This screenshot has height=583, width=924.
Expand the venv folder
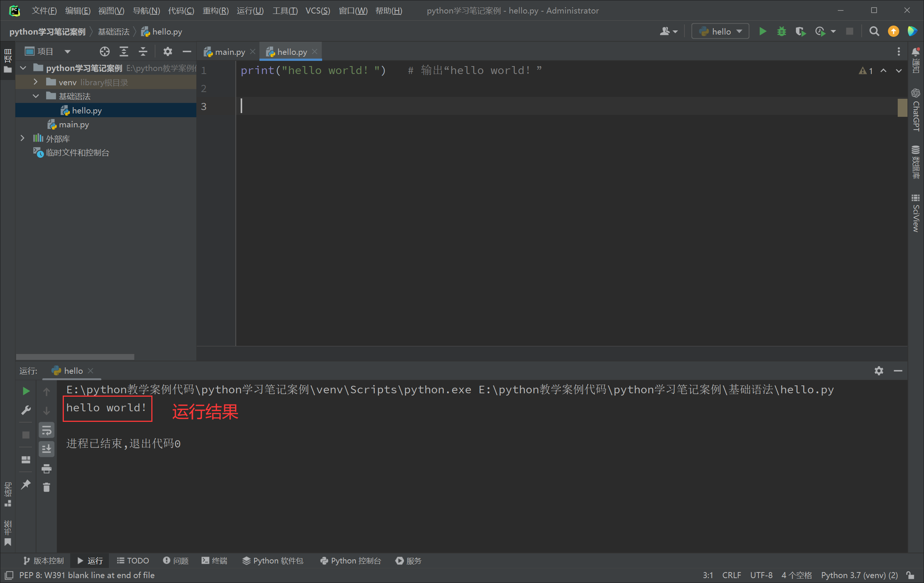pos(36,82)
